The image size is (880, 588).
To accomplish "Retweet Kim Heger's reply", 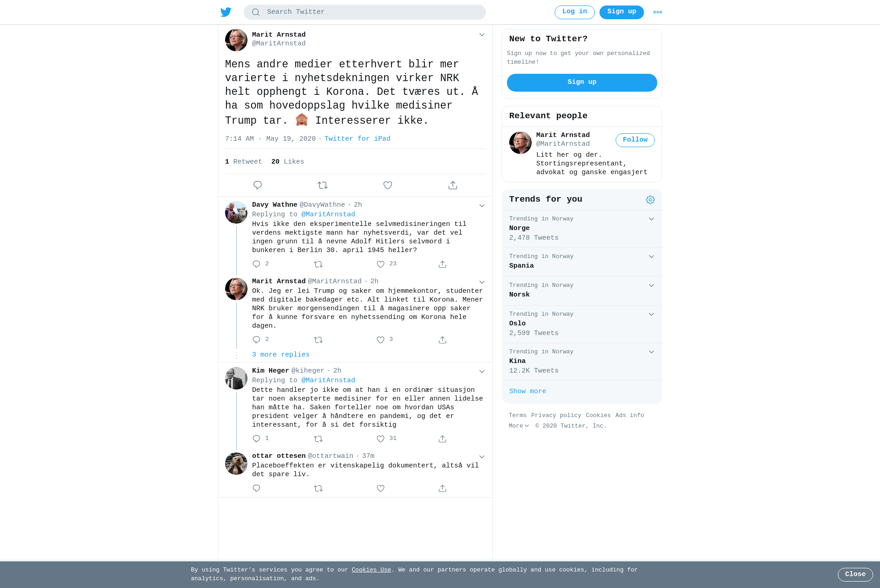I will [319, 439].
